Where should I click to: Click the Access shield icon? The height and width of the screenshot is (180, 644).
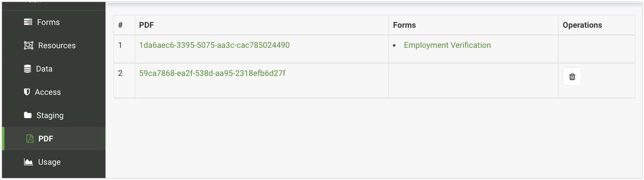click(27, 92)
